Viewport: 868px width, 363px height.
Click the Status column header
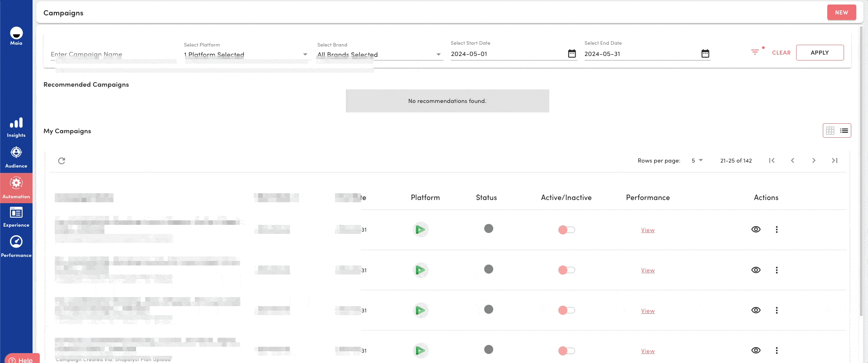486,198
